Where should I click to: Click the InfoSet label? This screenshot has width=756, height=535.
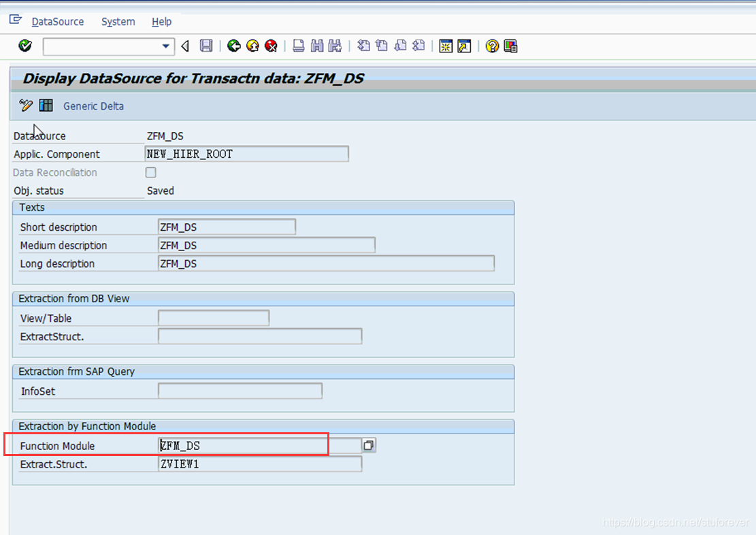(x=37, y=391)
